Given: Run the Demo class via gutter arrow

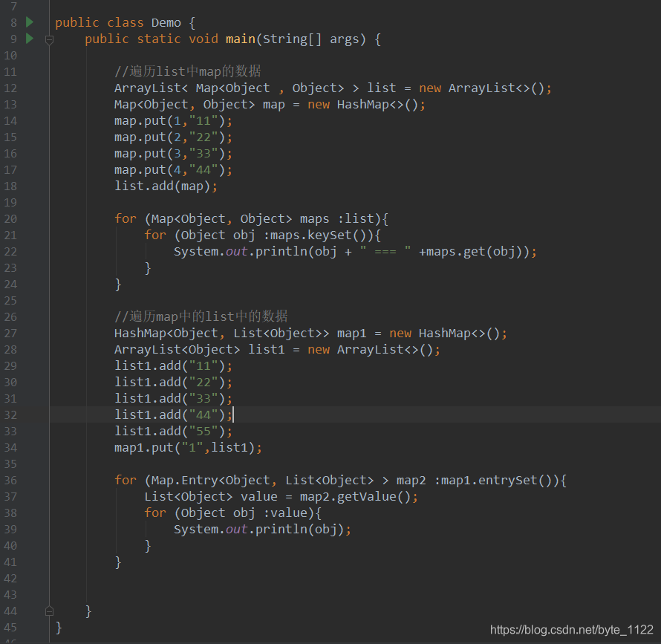Looking at the screenshot, I should tap(30, 22).
